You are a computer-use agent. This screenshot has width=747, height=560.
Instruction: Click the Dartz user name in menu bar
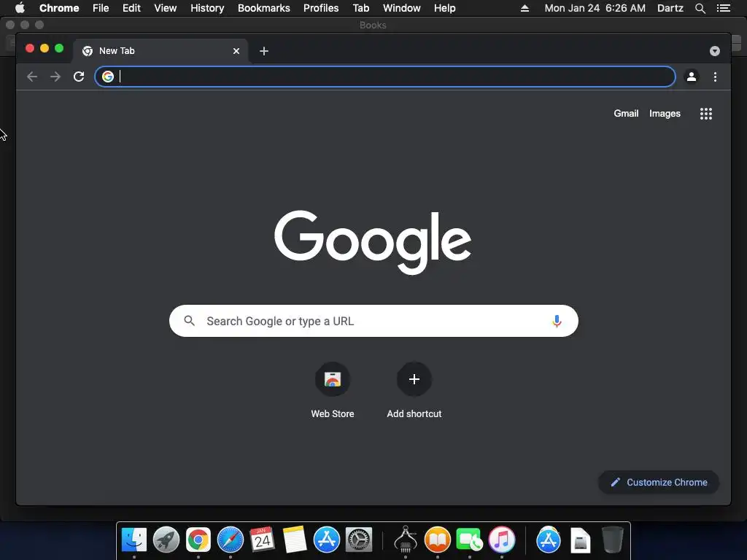coord(670,8)
